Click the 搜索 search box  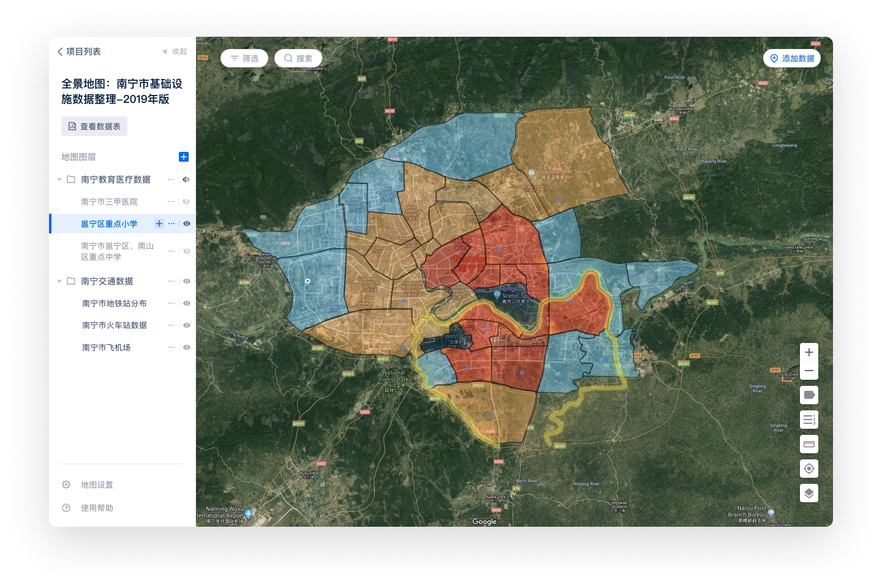(x=298, y=58)
